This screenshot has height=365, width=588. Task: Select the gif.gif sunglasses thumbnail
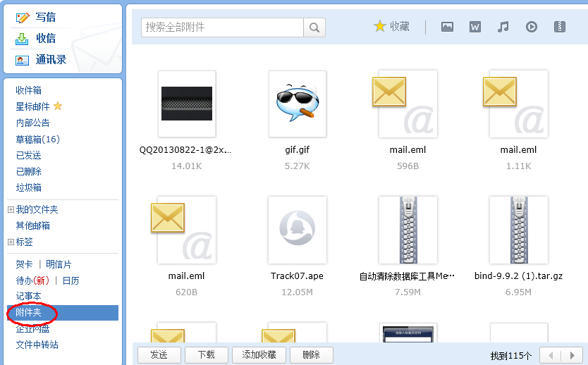(x=298, y=103)
